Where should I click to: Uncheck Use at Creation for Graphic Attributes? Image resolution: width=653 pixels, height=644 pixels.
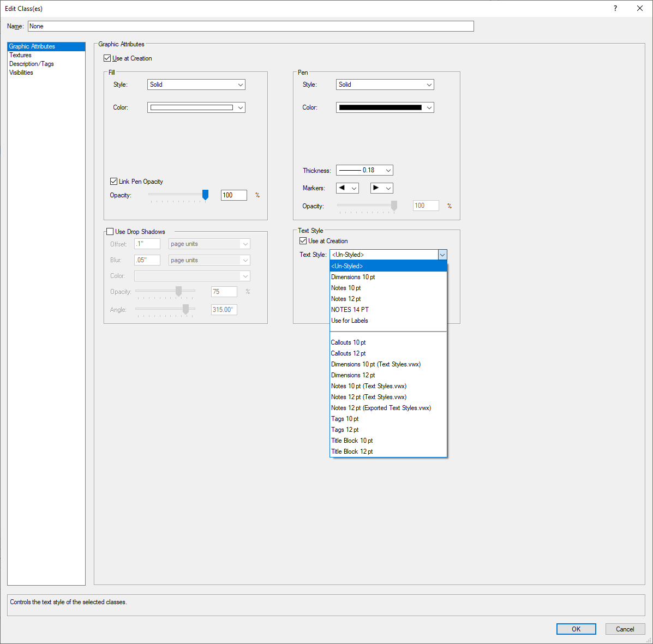pos(107,58)
